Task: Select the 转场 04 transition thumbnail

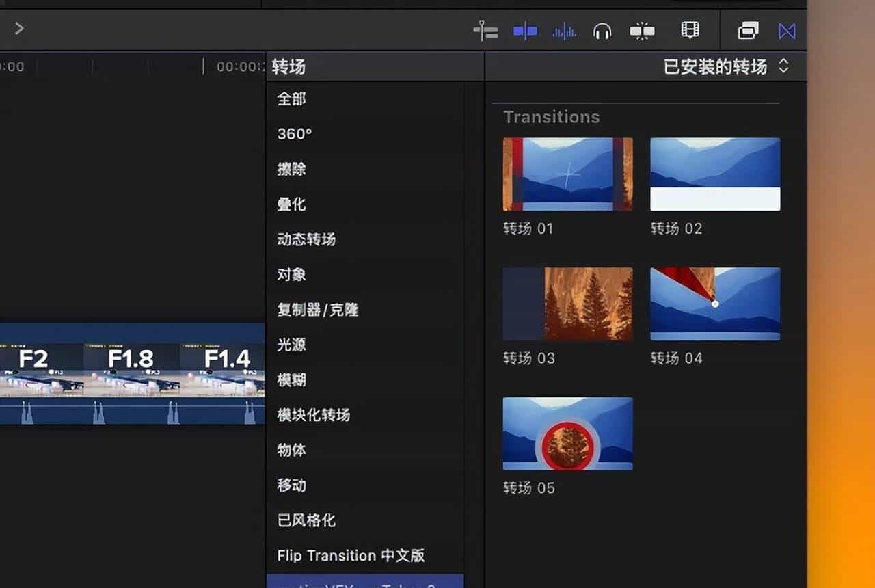Action: 714,303
